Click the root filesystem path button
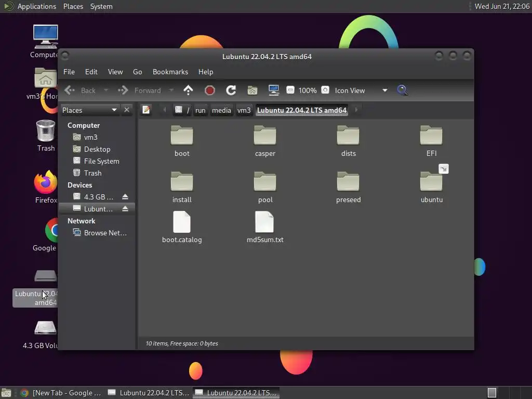 pos(182,110)
